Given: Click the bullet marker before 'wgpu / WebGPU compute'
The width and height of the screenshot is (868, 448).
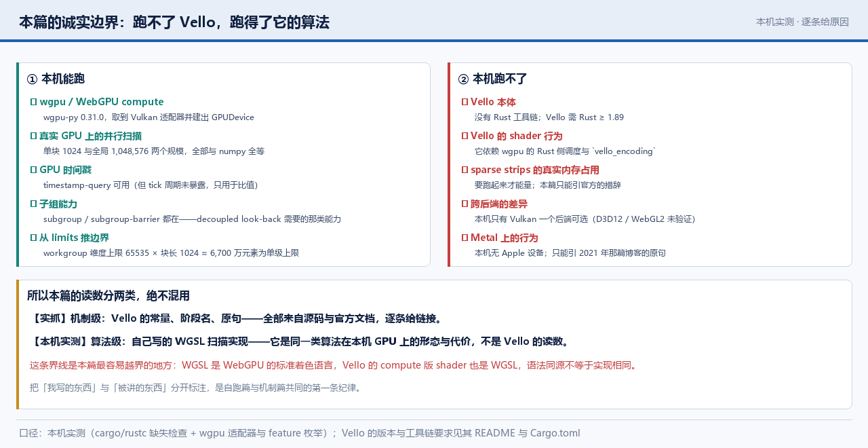Looking at the screenshot, I should point(33,102).
